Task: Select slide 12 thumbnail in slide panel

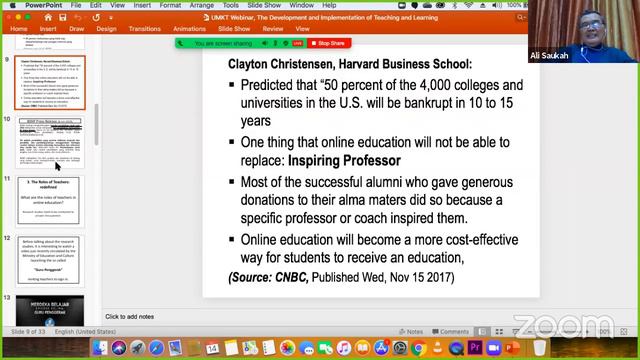Action: coord(49,260)
